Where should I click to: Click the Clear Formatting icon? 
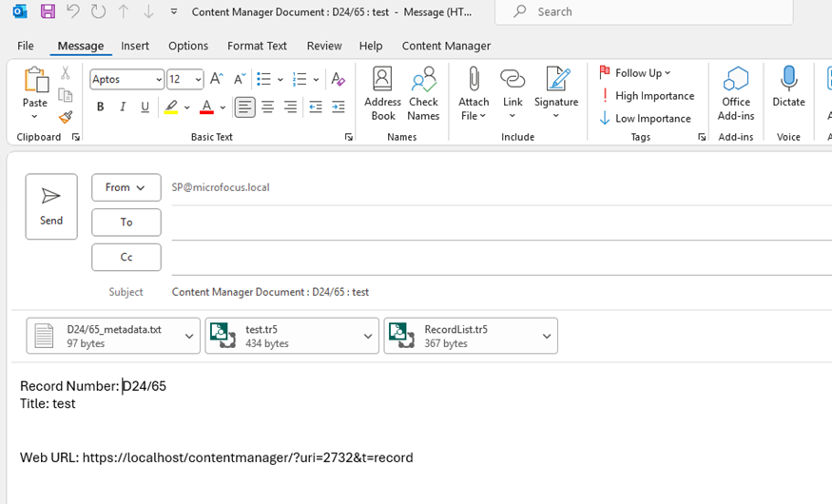(338, 80)
